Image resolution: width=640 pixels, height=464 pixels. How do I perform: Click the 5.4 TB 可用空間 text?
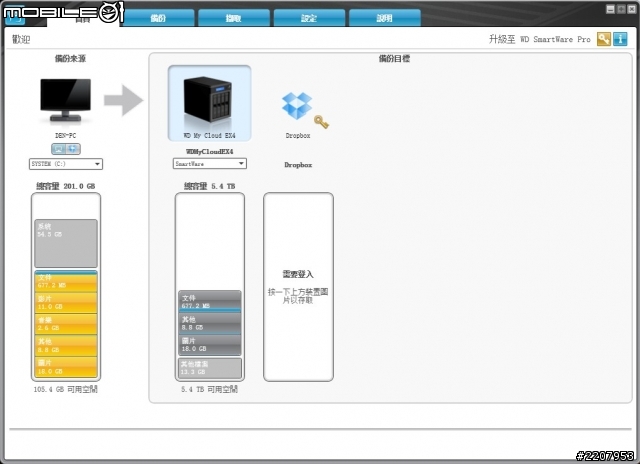pyautogui.click(x=209, y=389)
